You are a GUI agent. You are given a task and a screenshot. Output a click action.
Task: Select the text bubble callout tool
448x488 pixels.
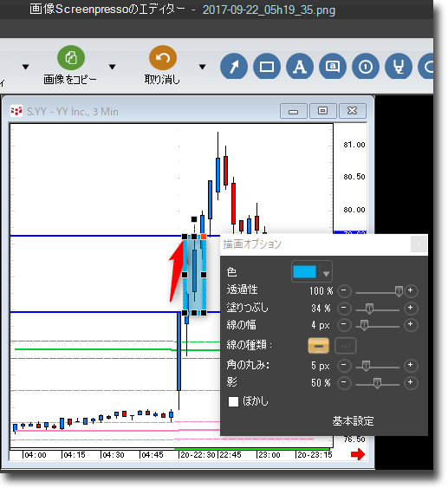point(333,66)
